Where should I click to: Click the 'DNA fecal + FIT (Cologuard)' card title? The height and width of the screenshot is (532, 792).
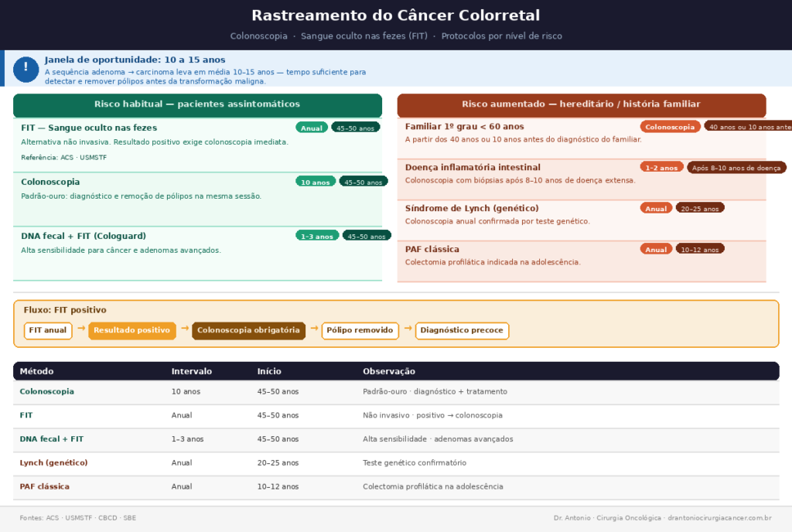click(x=84, y=236)
